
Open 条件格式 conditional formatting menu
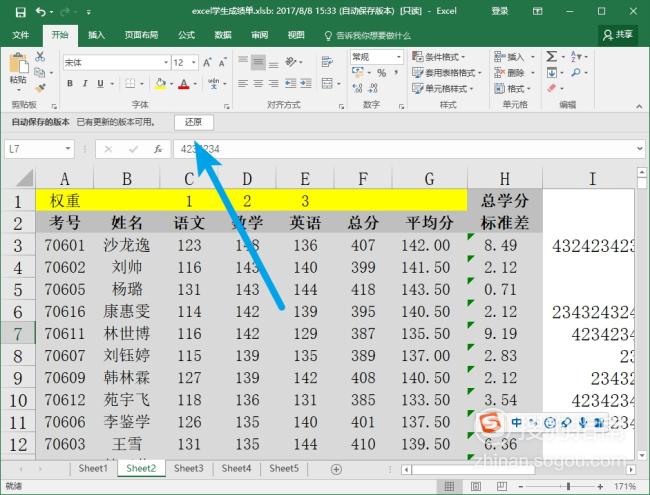439,57
